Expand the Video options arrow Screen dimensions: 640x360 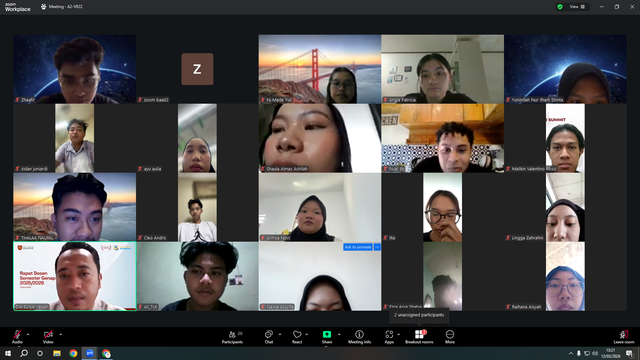[60, 334]
